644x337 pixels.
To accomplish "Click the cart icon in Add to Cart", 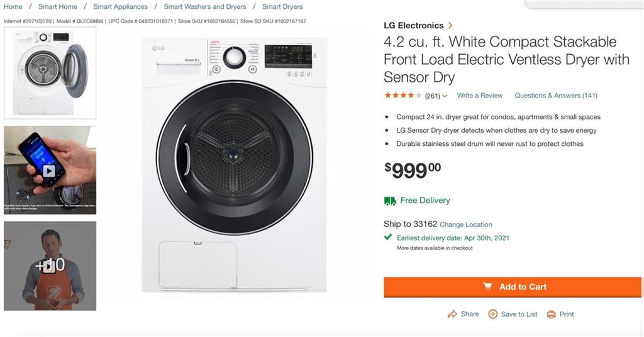I will pyautogui.click(x=487, y=287).
